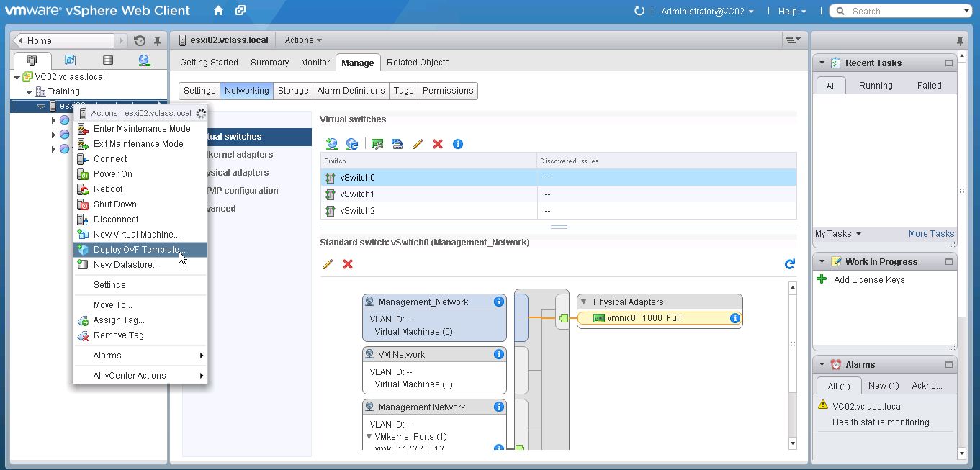
Task: Collapse the Work In Progress panel
Action: pos(822,262)
